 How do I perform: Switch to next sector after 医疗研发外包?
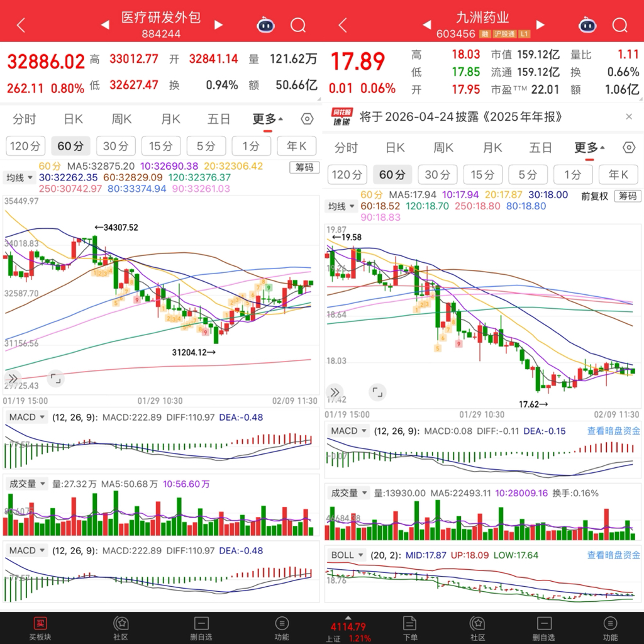[218, 25]
